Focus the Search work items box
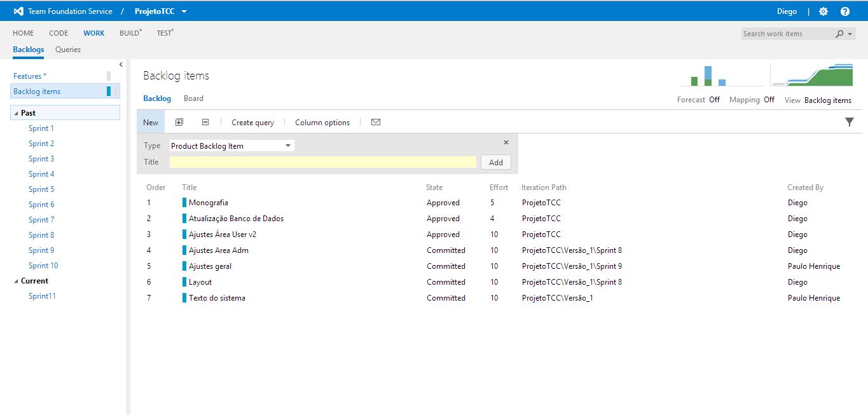The image size is (868, 415). click(787, 34)
